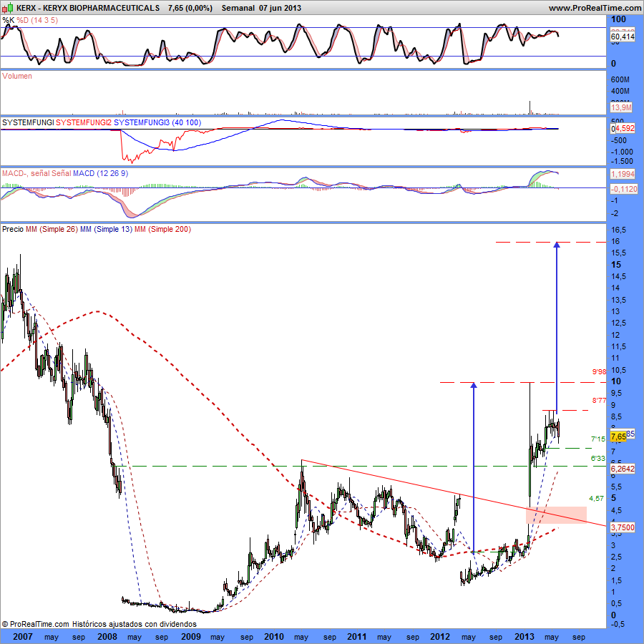Viewport: 644px width, 644px height.
Task: Click the 4,592 SYSTEMFUNGI value box
Action: tap(625, 128)
